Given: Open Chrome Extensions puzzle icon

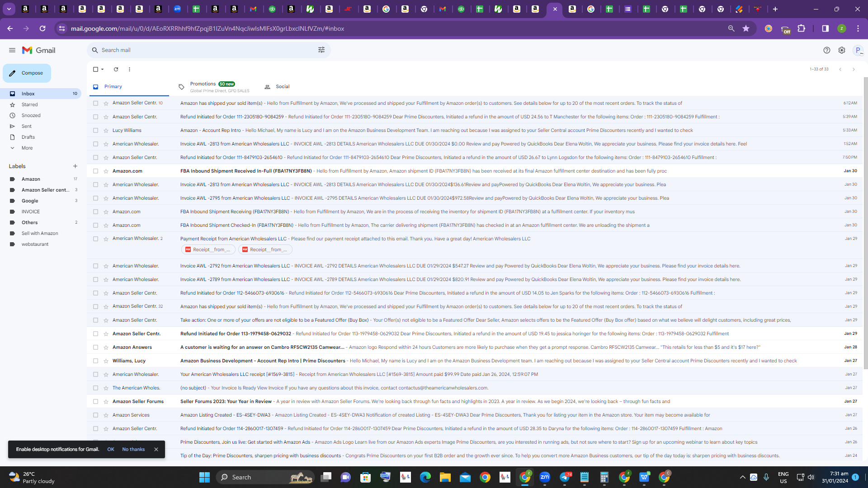Looking at the screenshot, I should pos(802,28).
